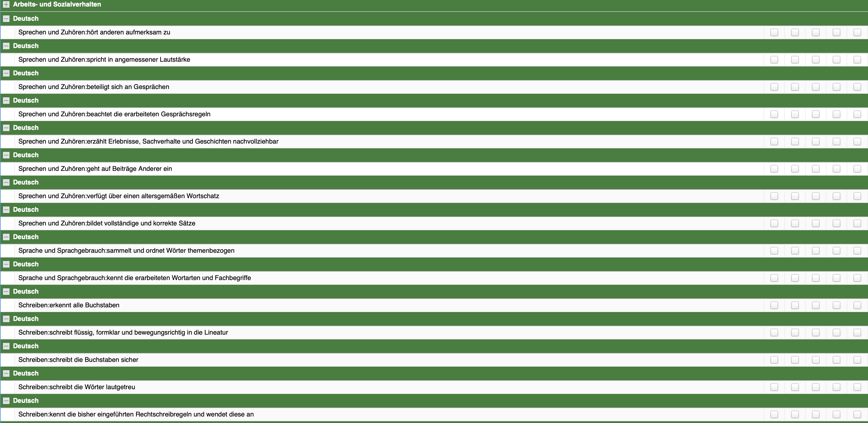Tick the first checkbox for 'hört anderen aufmerksam zu'
This screenshot has width=868, height=423.
pyautogui.click(x=774, y=32)
